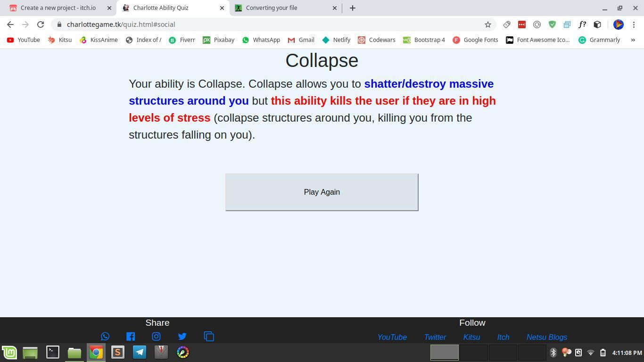Screen dimensions: 644x362
Task: Open the Bootstrap 4 bookmark
Action: point(424,40)
